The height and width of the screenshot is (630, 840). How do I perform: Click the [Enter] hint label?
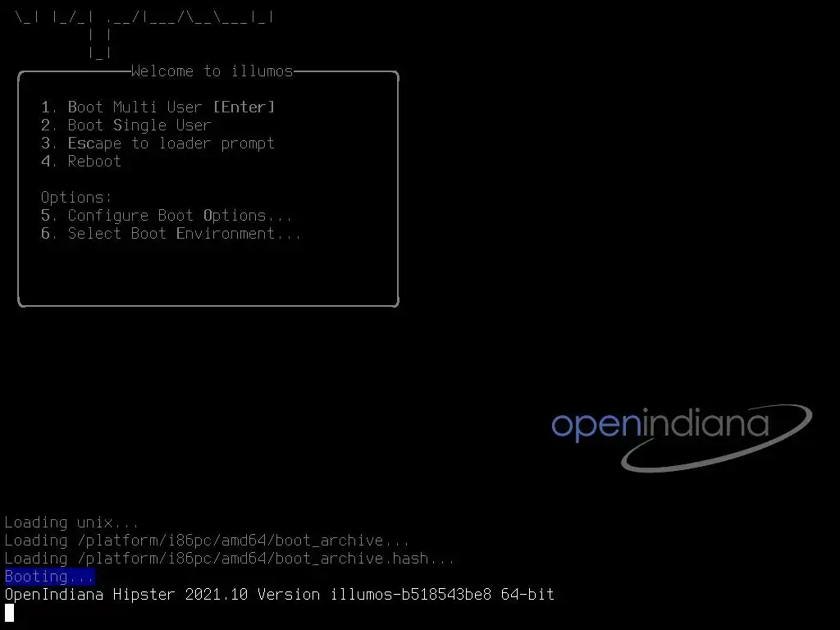(244, 107)
